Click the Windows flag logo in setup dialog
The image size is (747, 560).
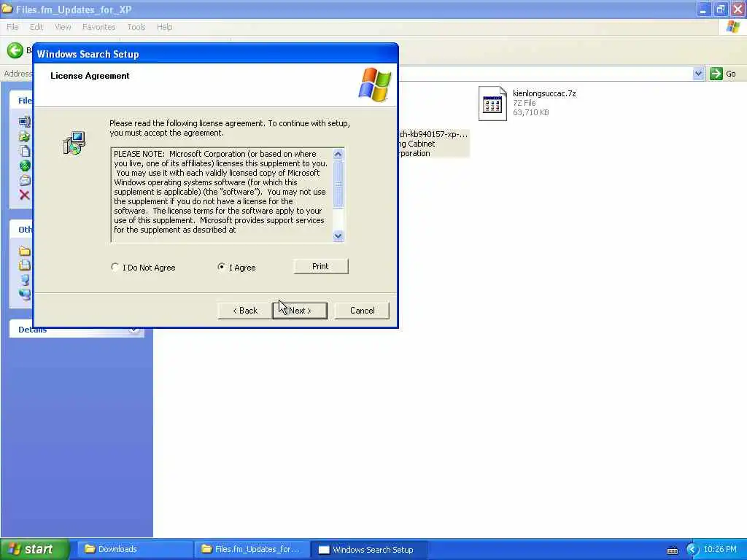point(375,85)
